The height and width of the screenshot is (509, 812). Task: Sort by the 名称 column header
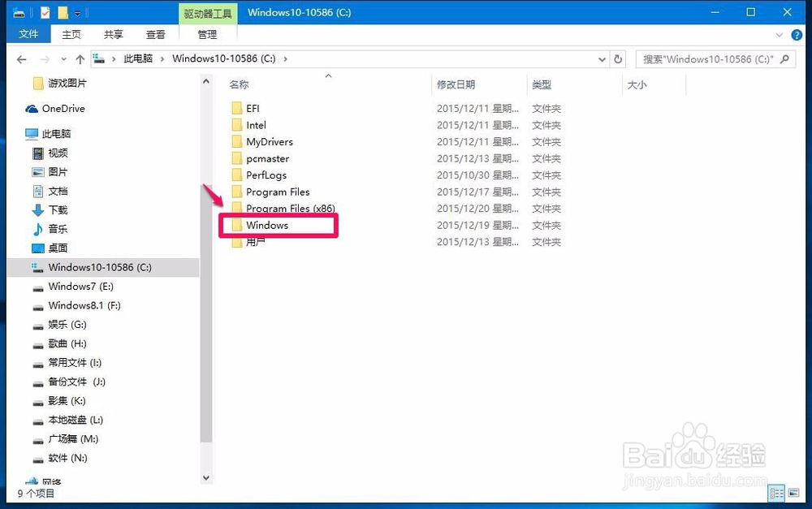[x=240, y=84]
